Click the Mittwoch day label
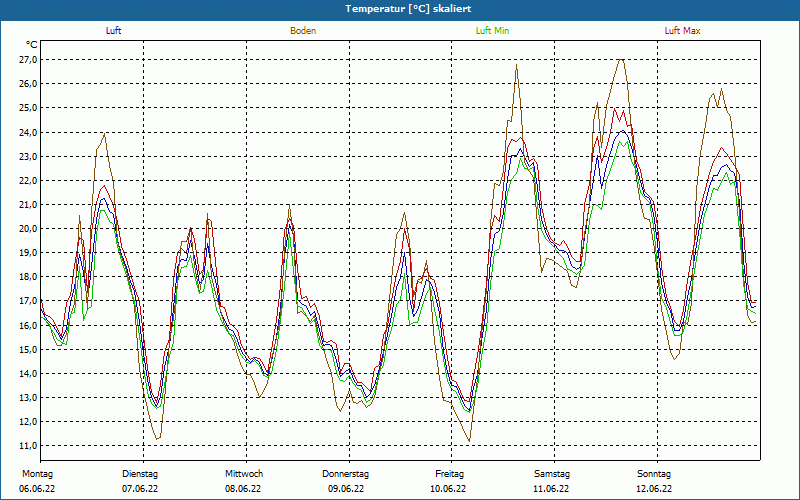The image size is (800, 500). pyautogui.click(x=244, y=474)
